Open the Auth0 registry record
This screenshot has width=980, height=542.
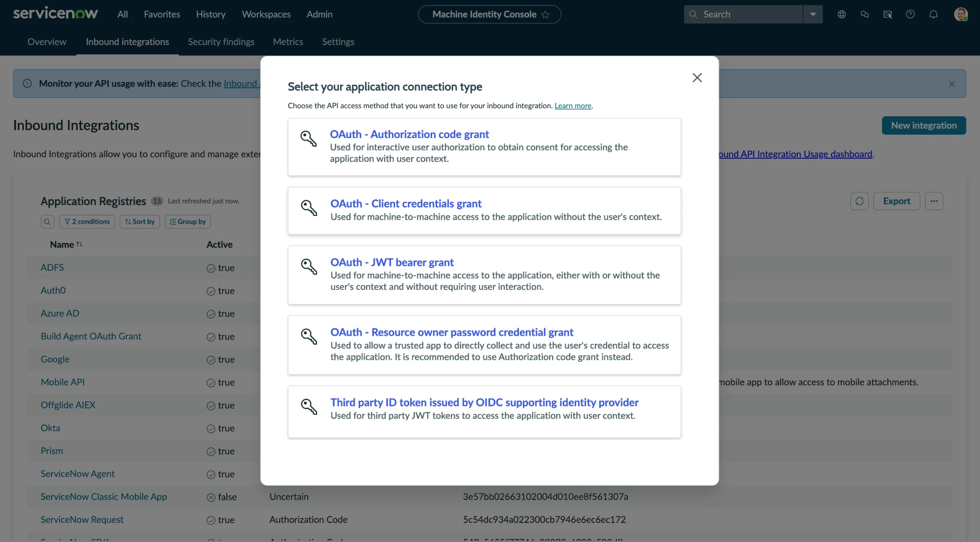[x=53, y=290]
